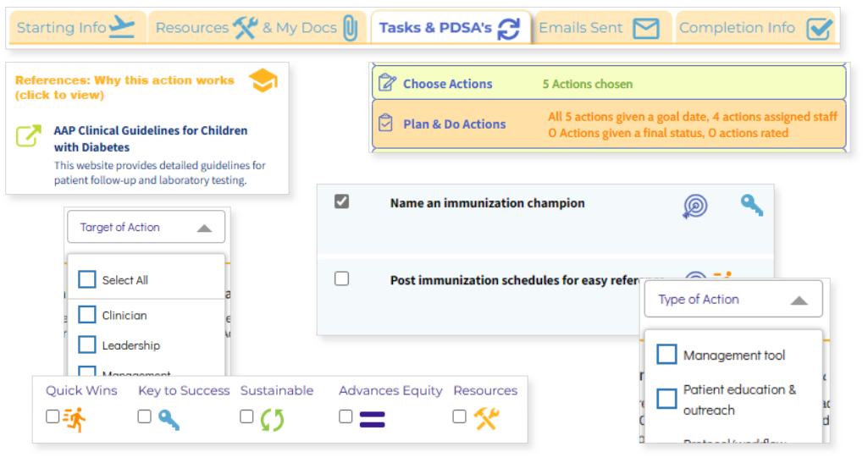Open the Emails Sent tab

[602, 27]
